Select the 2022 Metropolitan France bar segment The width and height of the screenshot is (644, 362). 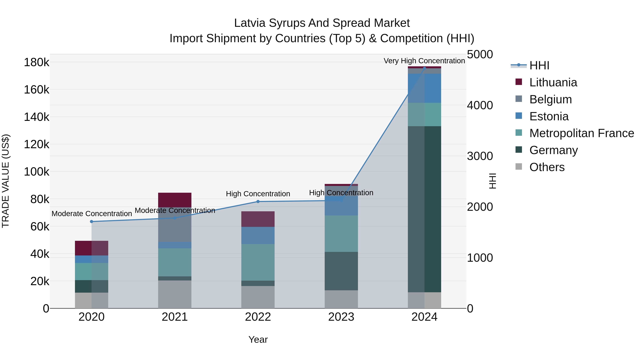point(258,262)
